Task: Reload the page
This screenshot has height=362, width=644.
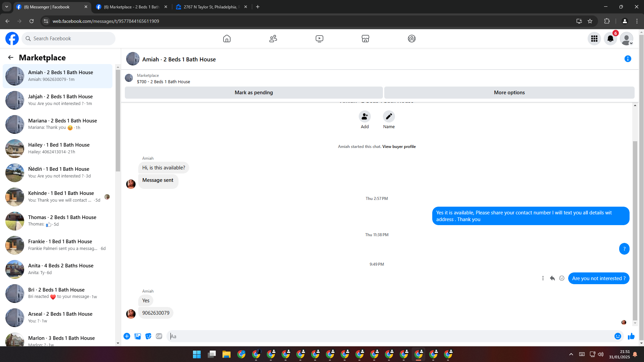Action: pyautogui.click(x=32, y=21)
